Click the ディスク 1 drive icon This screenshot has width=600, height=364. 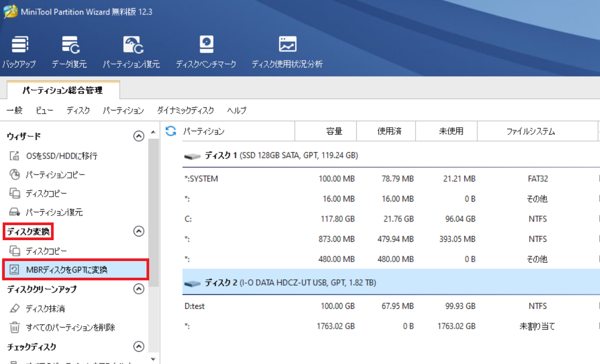pyautogui.click(x=193, y=156)
